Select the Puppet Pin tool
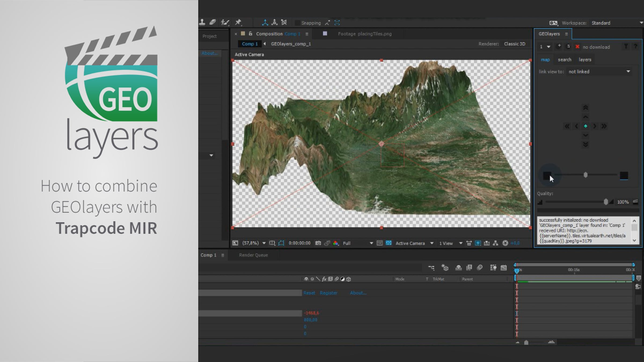 click(x=238, y=23)
